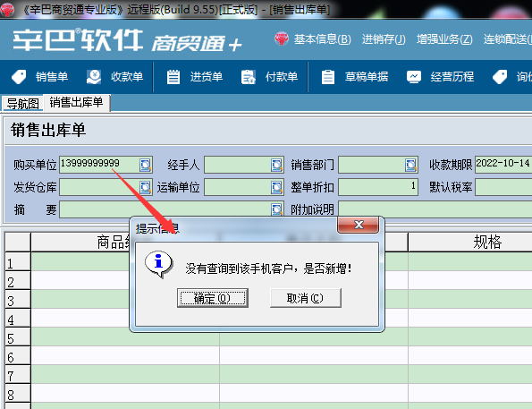This screenshot has height=409, width=532.
Task: Open 收款单 from the toolbar
Action: click(x=127, y=77)
